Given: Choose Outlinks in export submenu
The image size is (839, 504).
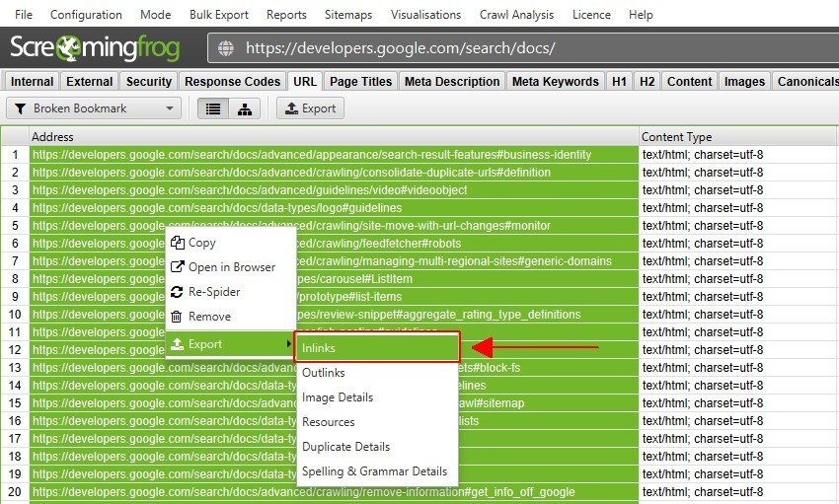Looking at the screenshot, I should [323, 373].
